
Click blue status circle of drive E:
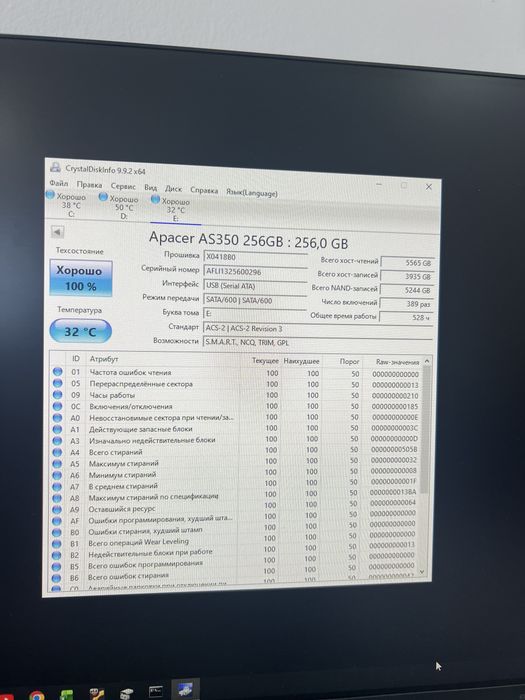point(155,199)
